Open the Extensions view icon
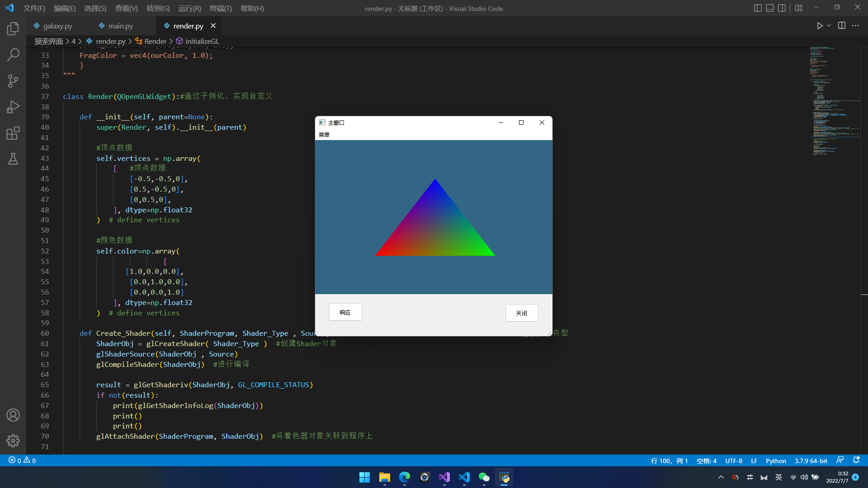 coord(13,133)
